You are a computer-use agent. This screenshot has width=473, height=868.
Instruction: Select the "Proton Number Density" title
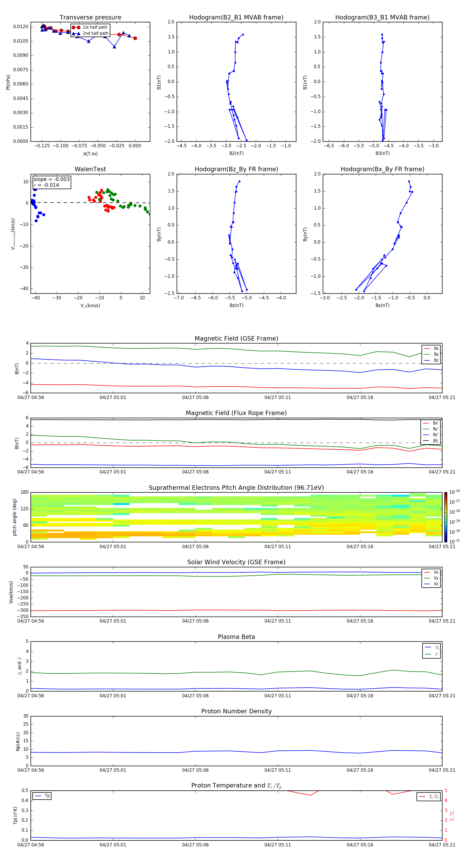coord(236,712)
